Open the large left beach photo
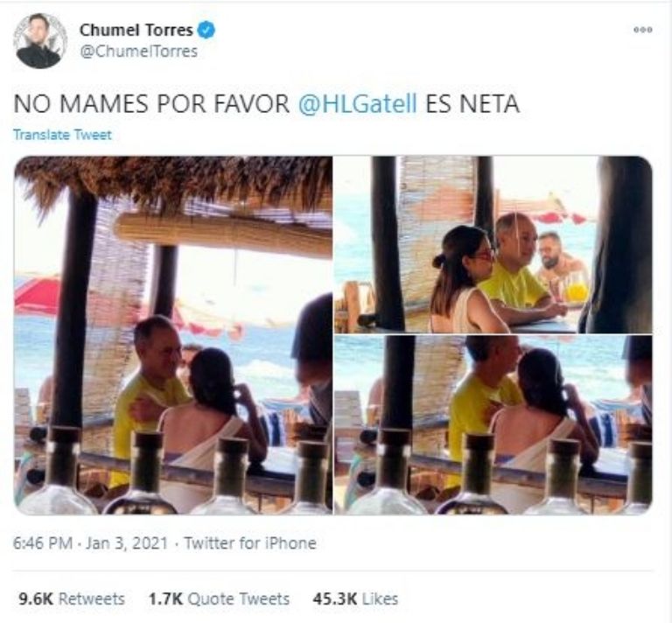 (173, 335)
